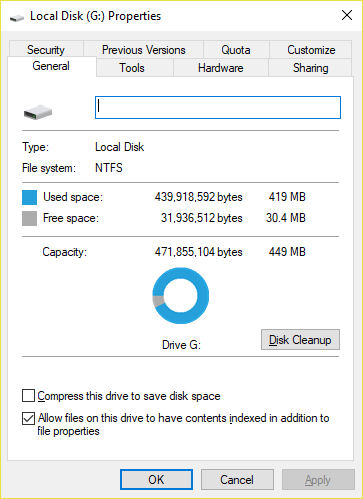Click the gray Free space swatch
Screen dimensions: 363x499
tap(29, 218)
